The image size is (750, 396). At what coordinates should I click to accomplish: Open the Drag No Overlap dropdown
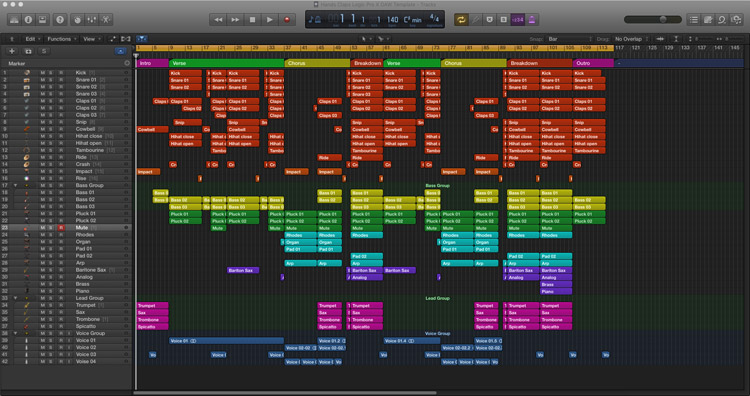point(631,39)
